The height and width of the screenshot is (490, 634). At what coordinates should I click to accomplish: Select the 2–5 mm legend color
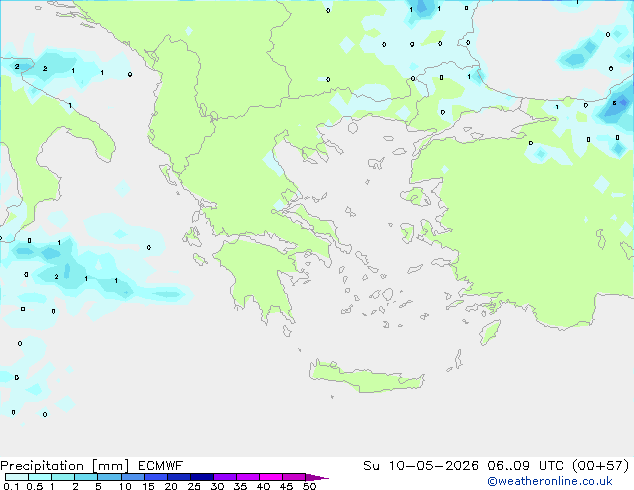(x=86, y=477)
